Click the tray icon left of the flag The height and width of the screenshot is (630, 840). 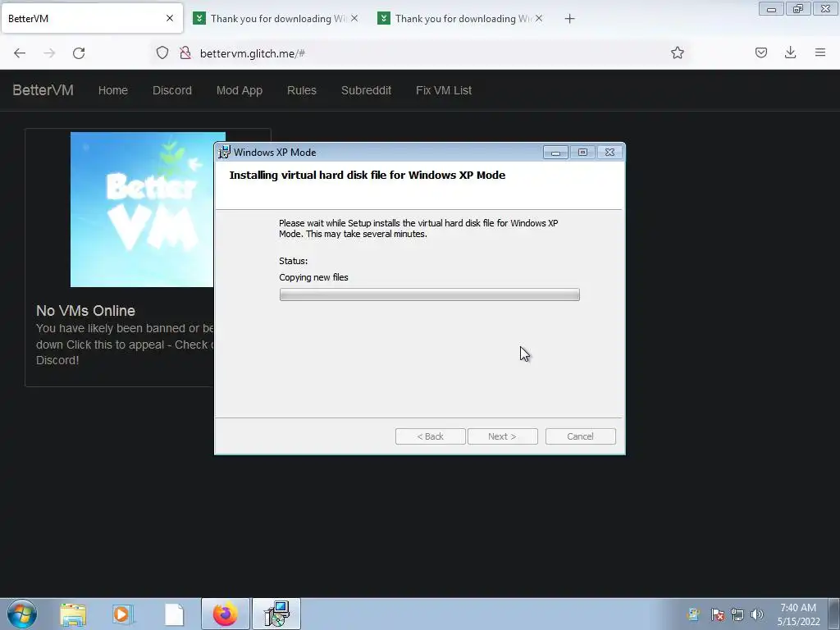[x=692, y=614]
